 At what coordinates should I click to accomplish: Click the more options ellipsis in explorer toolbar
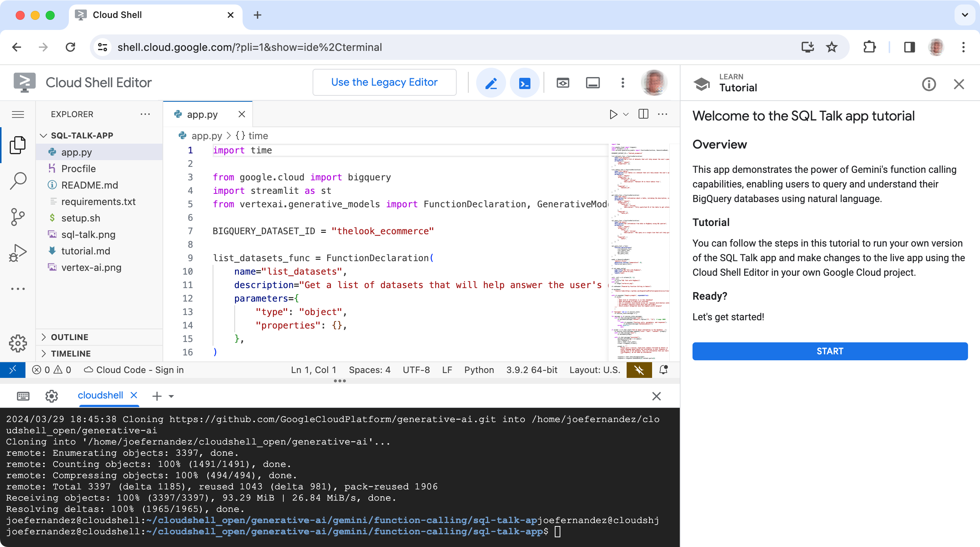(x=145, y=114)
